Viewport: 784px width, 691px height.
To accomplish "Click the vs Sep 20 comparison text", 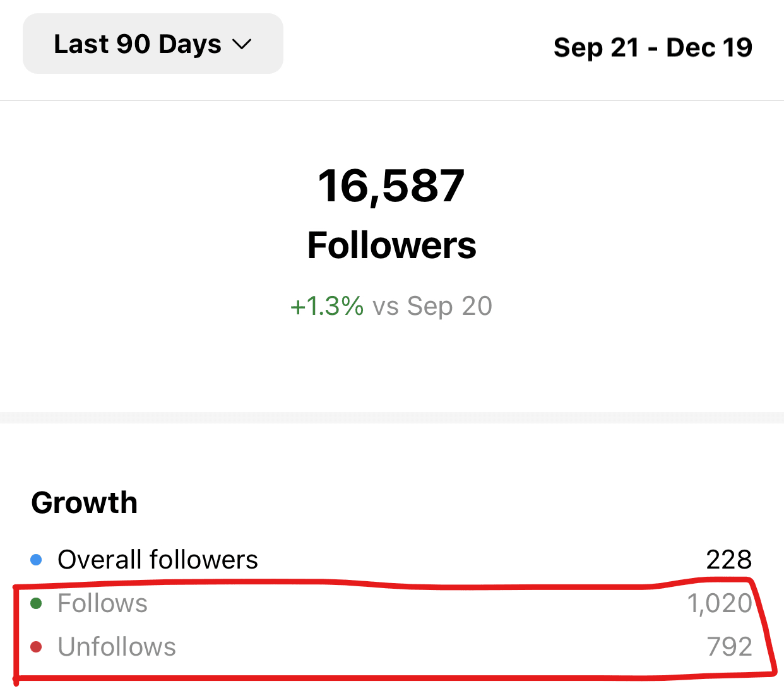I will tap(432, 306).
